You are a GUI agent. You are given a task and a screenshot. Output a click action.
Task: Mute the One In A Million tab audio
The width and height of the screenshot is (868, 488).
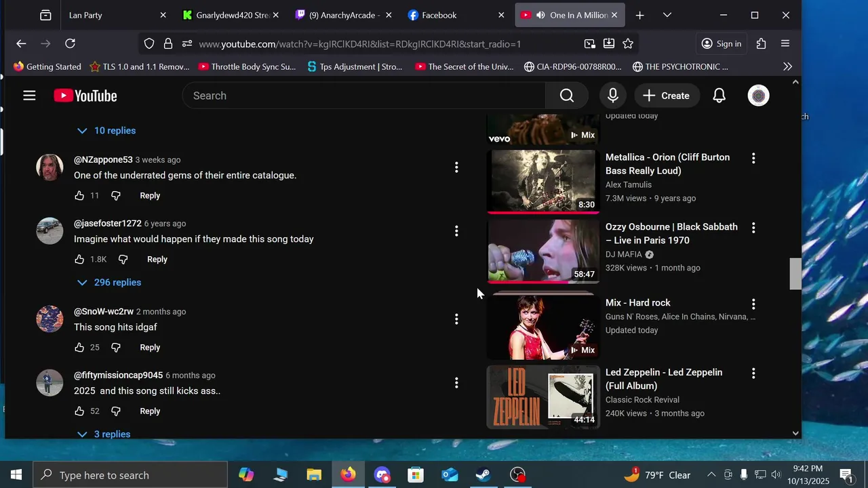click(x=540, y=15)
